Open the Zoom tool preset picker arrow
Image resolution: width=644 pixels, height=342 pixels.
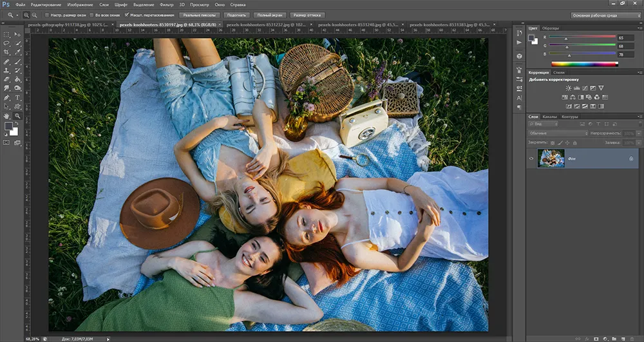pos(17,15)
